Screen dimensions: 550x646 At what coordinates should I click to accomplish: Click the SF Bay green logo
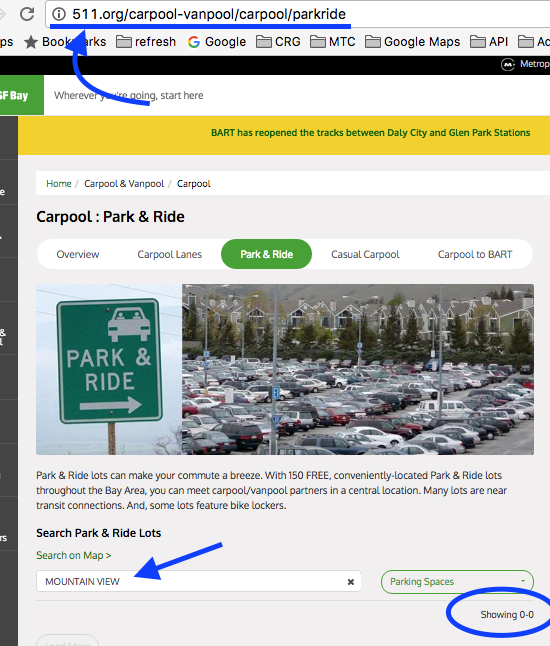pyautogui.click(x=21, y=95)
